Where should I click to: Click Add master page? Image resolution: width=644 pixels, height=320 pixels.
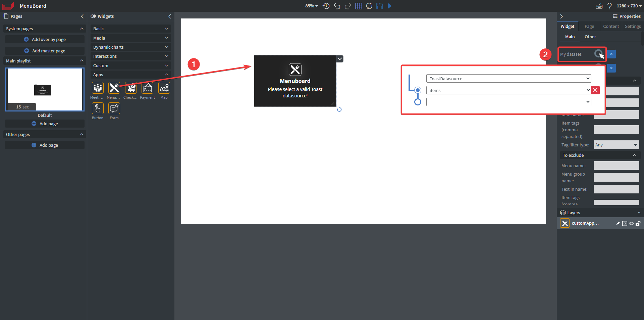(x=45, y=51)
